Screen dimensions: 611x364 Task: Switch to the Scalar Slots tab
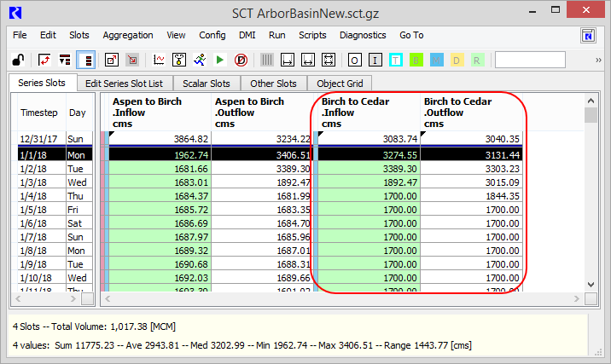click(207, 84)
